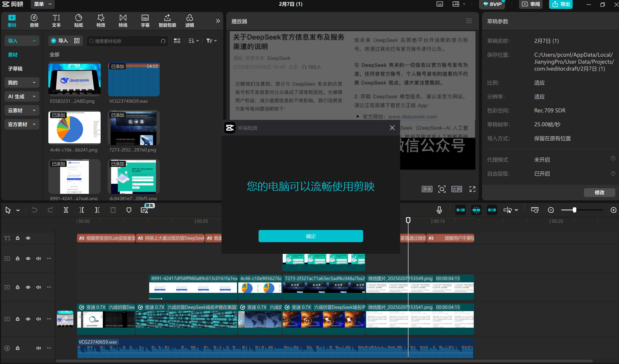Screen dimensions: 619x364
Task: Mute the VCG23740659.wav audio track
Action: (38, 348)
